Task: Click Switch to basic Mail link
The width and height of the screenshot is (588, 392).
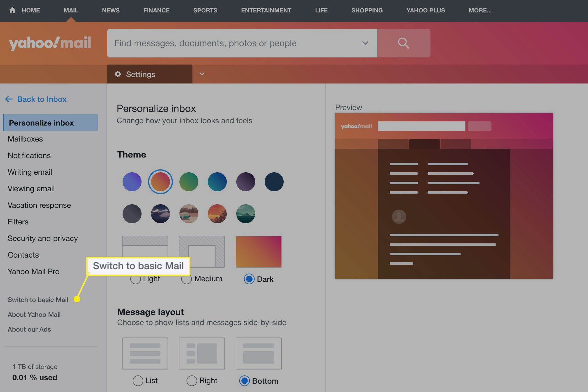Action: (38, 299)
